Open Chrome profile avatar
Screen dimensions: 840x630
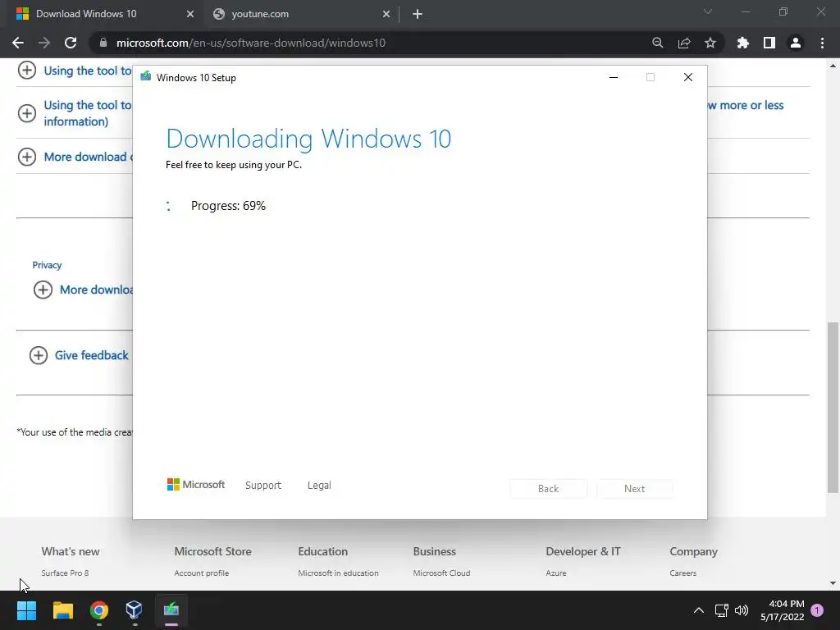[796, 43]
